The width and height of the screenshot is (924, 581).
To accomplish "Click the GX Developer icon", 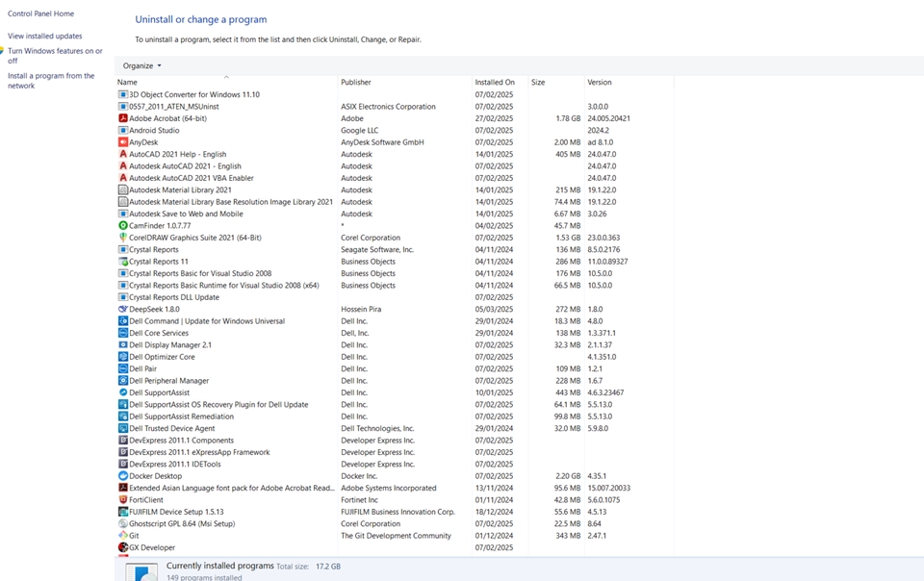I will coord(123,547).
